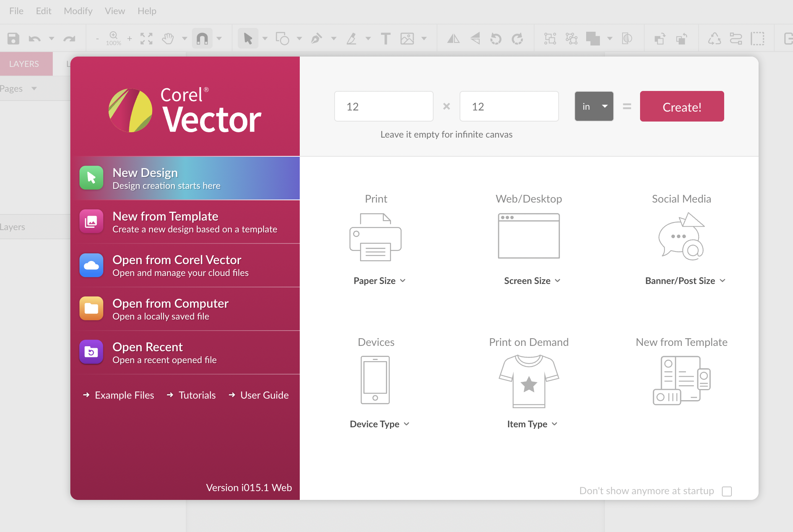The image size is (793, 532).
Task: Click the Hand pan tool
Action: pos(168,39)
